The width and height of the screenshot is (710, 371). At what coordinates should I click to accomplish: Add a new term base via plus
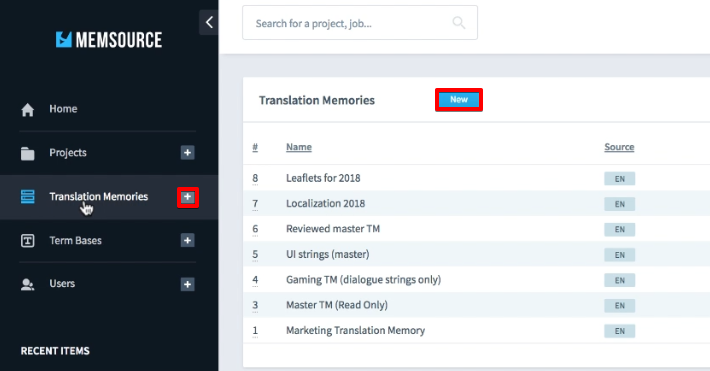pos(187,240)
